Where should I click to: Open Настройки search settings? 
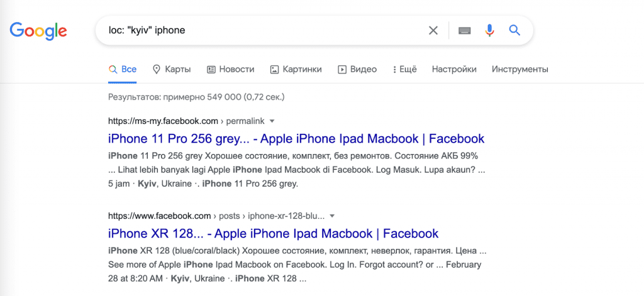click(x=454, y=69)
